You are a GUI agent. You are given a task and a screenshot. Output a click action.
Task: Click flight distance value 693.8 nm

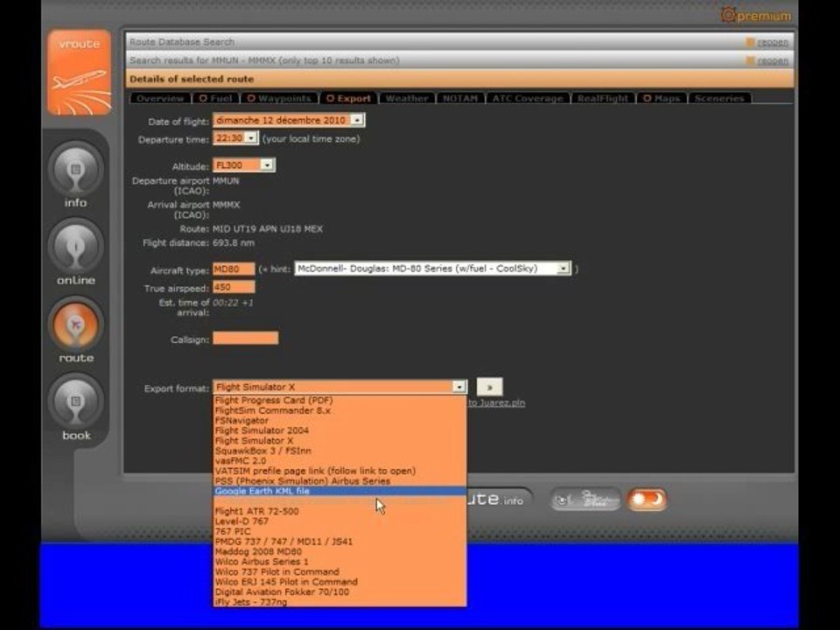[x=234, y=242]
